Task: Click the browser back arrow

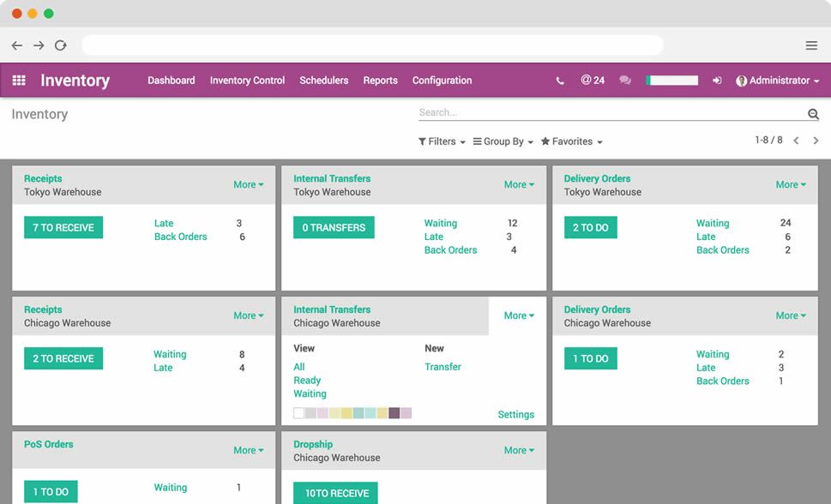Action: click(16, 45)
